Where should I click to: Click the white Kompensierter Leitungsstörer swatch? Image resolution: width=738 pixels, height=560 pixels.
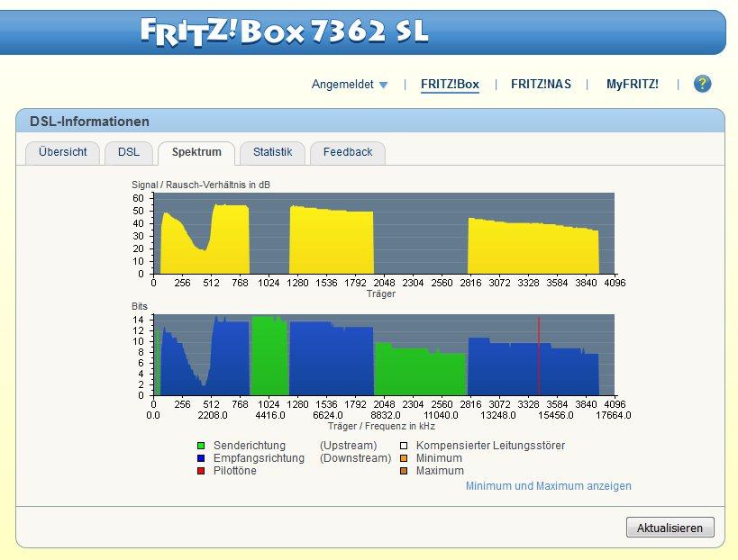(x=404, y=446)
